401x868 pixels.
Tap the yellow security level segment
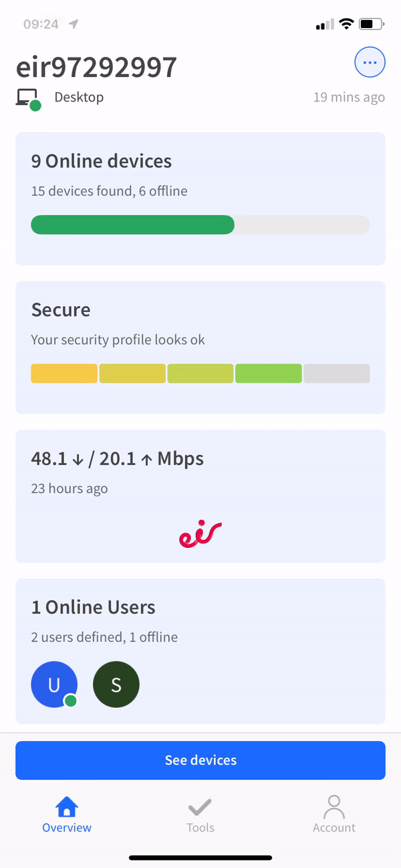coord(64,374)
